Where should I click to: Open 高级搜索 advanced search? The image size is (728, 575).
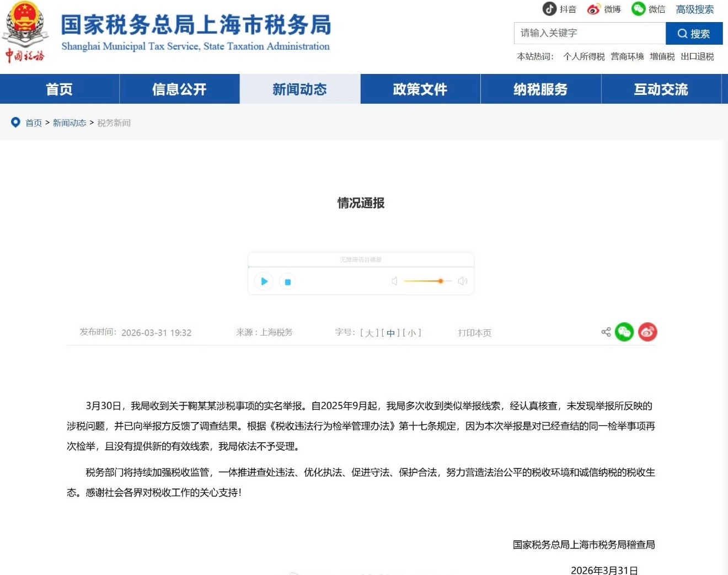(694, 9)
